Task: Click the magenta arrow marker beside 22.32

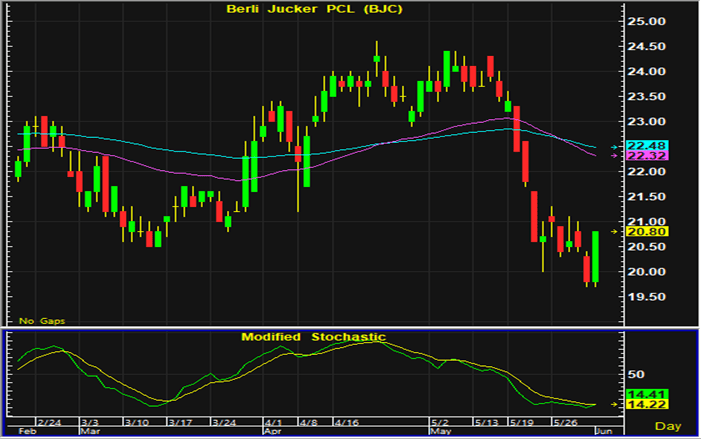Action: (616, 156)
